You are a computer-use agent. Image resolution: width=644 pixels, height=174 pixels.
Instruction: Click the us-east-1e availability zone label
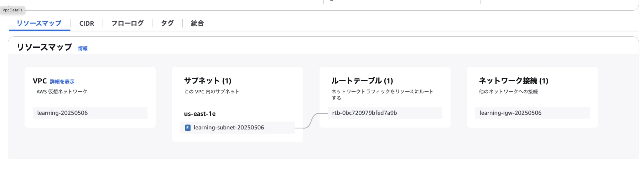200,114
